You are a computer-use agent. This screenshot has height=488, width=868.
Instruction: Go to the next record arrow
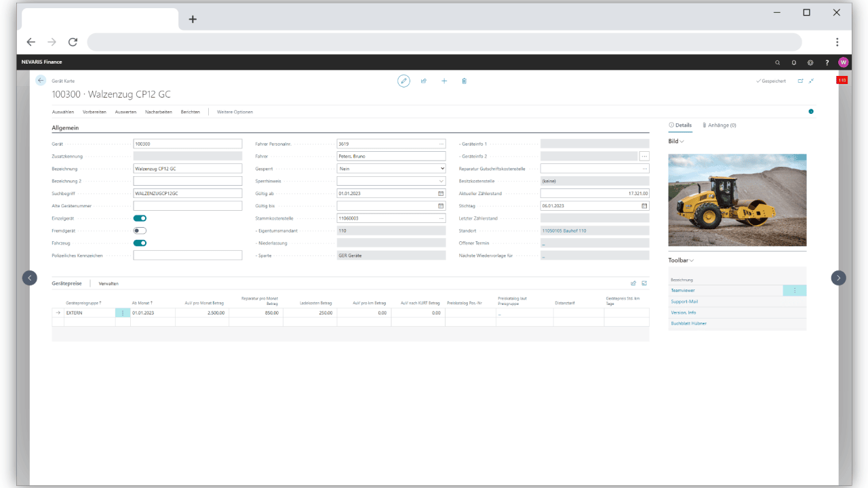(839, 277)
